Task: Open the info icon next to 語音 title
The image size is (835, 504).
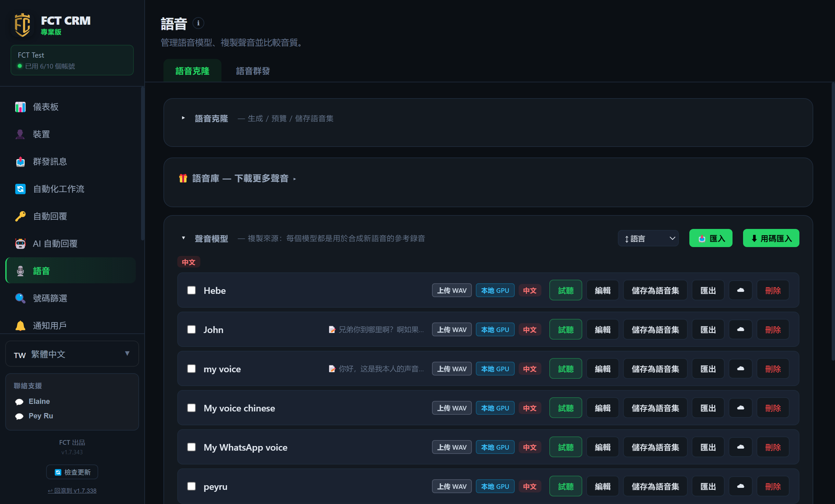Action: click(x=198, y=23)
